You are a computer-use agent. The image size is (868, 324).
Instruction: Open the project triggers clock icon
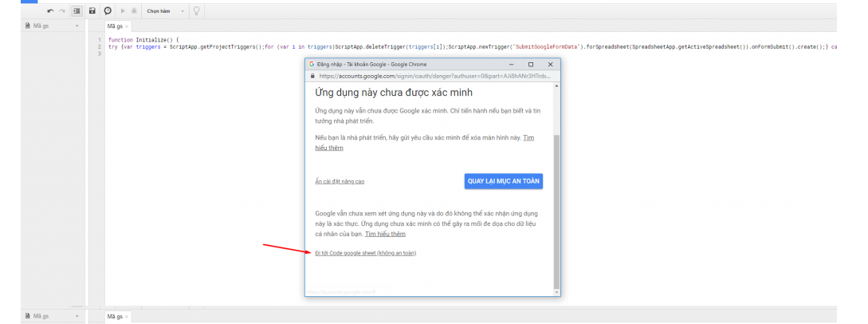108,11
